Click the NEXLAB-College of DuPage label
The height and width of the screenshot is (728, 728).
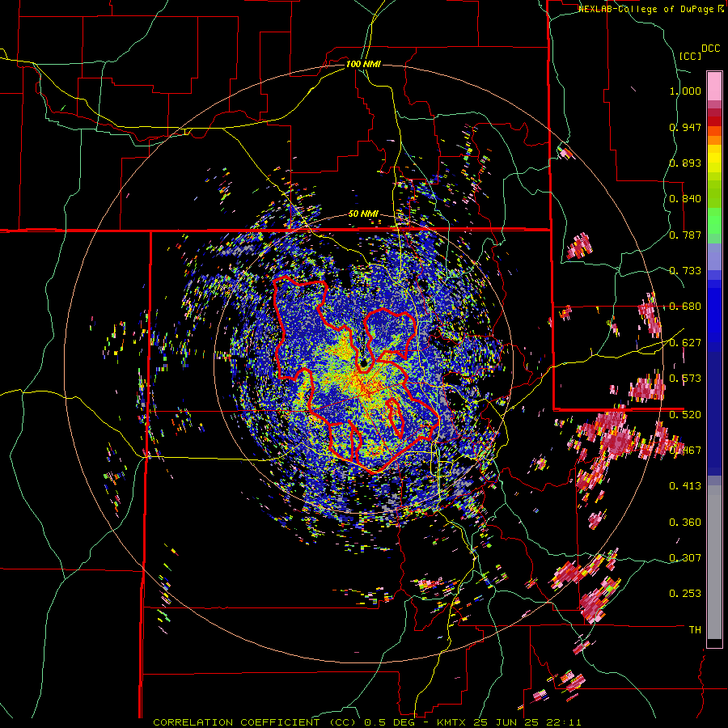click(x=646, y=9)
